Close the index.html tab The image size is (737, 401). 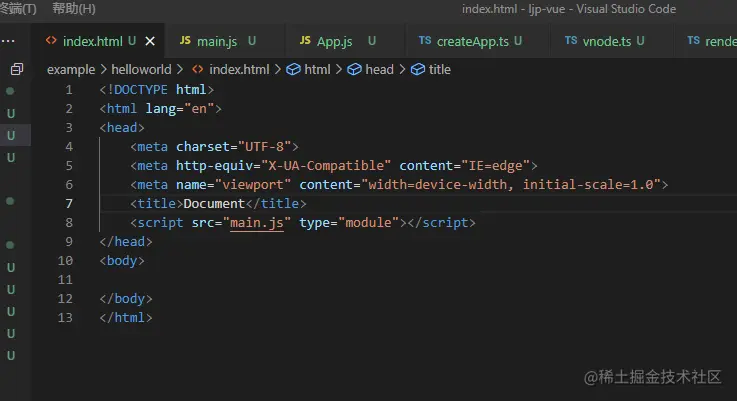click(x=150, y=41)
